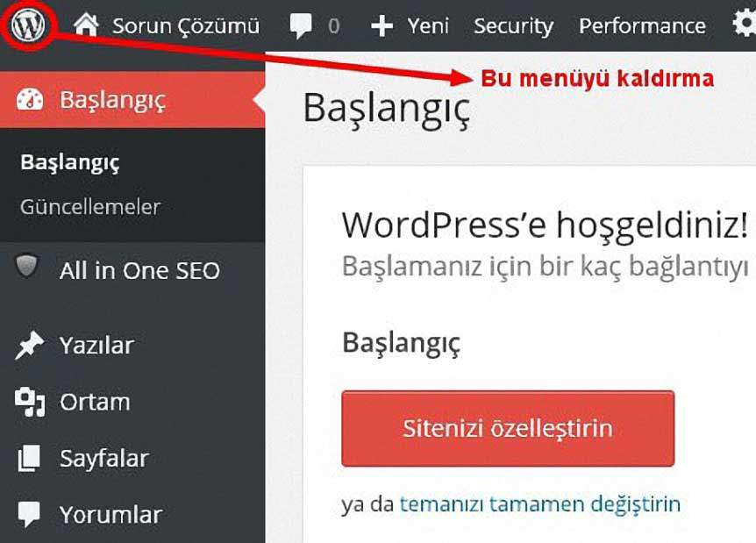Open the Sayfalar menu
This screenshot has height=543, width=756.
pos(104,459)
